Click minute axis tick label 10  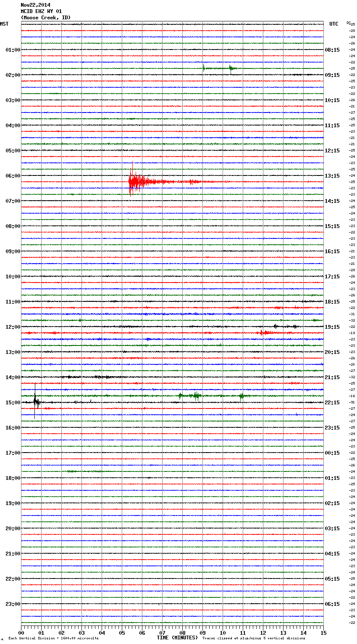coord(223,633)
